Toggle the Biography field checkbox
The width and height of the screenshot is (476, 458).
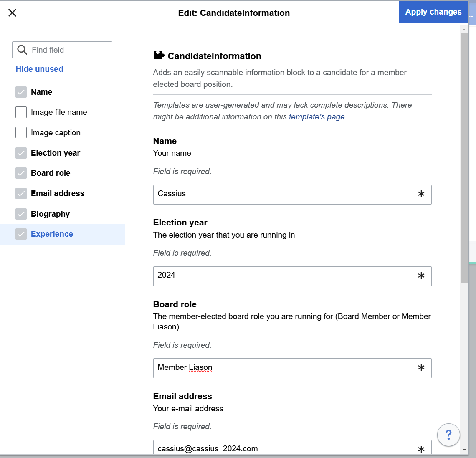[x=21, y=214]
